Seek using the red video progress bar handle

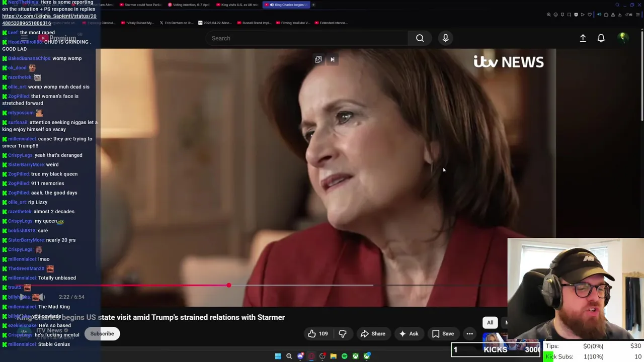tap(228, 285)
